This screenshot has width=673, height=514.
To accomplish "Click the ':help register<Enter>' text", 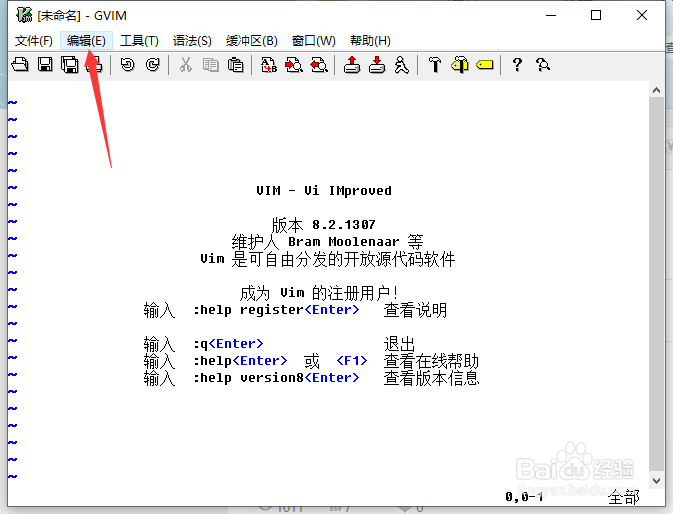I will coord(276,310).
